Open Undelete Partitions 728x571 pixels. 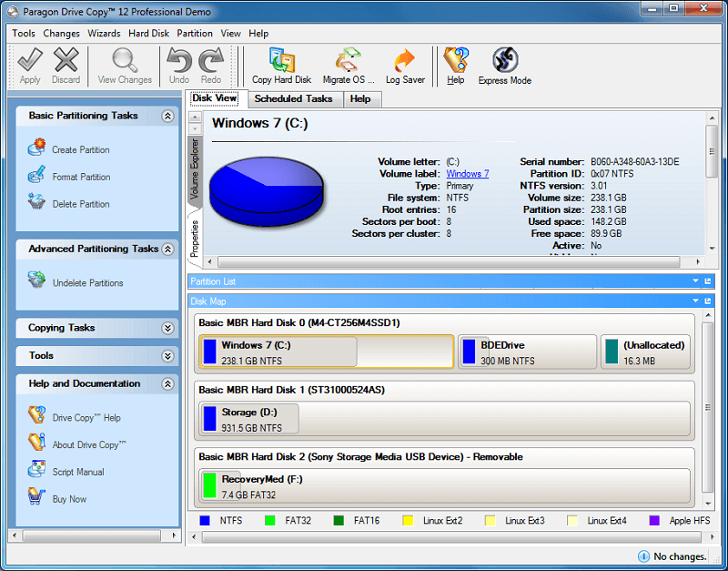point(87,282)
